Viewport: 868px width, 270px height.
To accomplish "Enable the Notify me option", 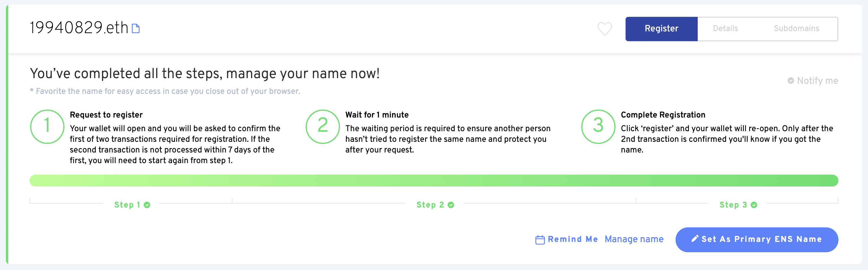I will point(817,81).
